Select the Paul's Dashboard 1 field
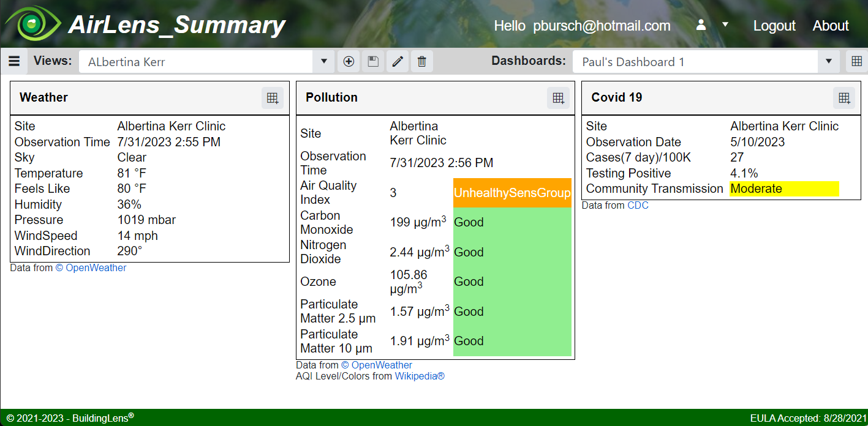Viewport: 868px width, 426px height. (x=695, y=61)
